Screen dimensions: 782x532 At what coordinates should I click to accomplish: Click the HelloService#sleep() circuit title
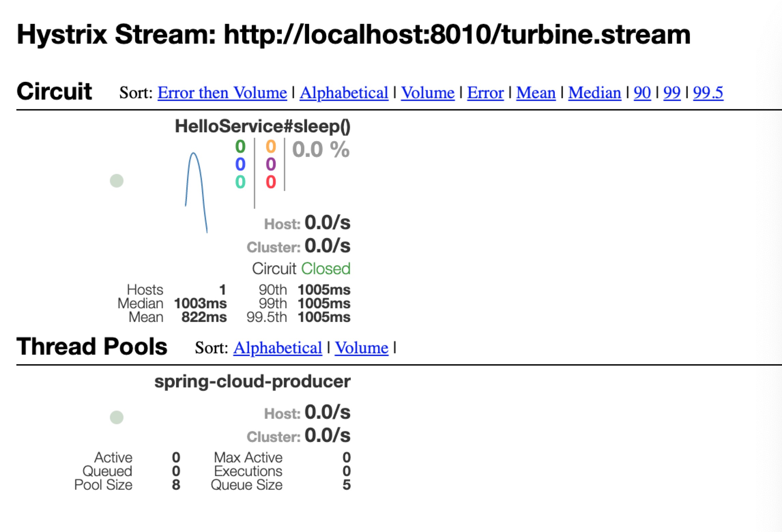pos(262,126)
